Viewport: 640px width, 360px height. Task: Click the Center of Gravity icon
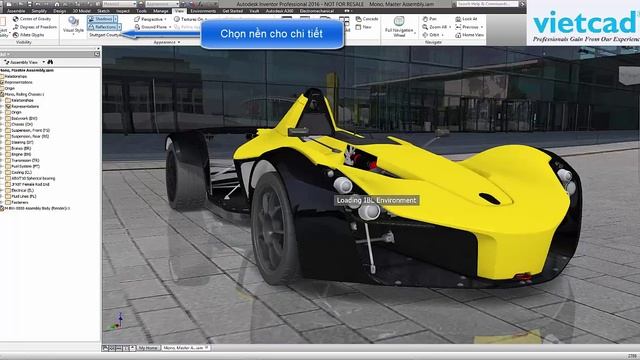pos(16,19)
